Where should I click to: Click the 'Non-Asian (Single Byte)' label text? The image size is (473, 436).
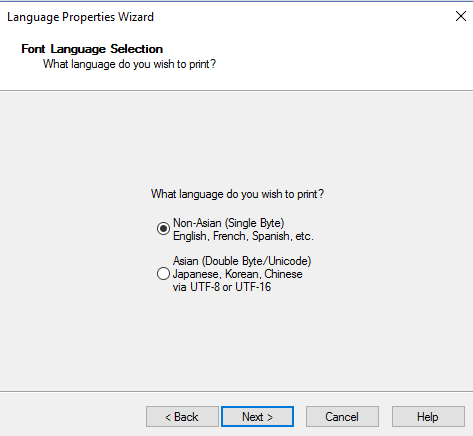[229, 223]
